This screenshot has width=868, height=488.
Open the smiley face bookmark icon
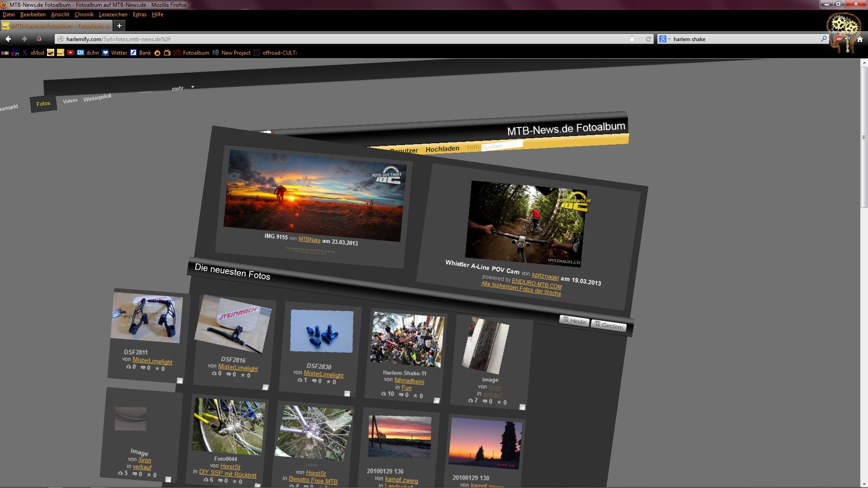click(51, 53)
